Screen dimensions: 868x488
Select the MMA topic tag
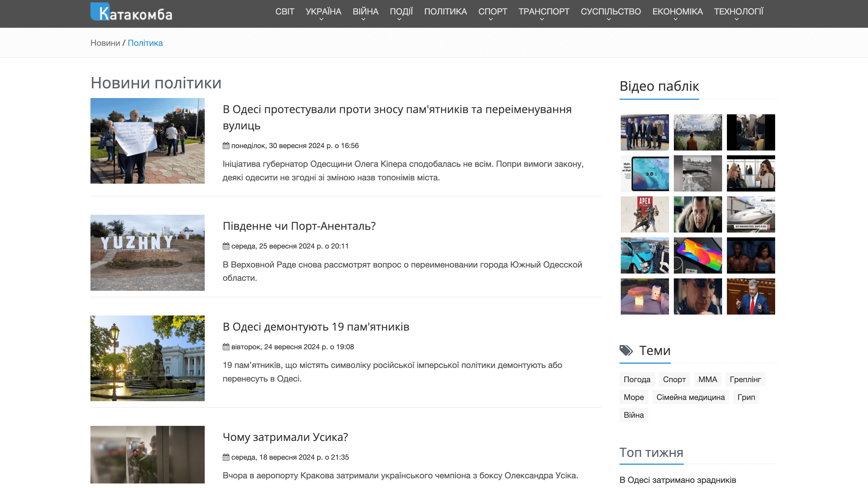pyautogui.click(x=708, y=379)
